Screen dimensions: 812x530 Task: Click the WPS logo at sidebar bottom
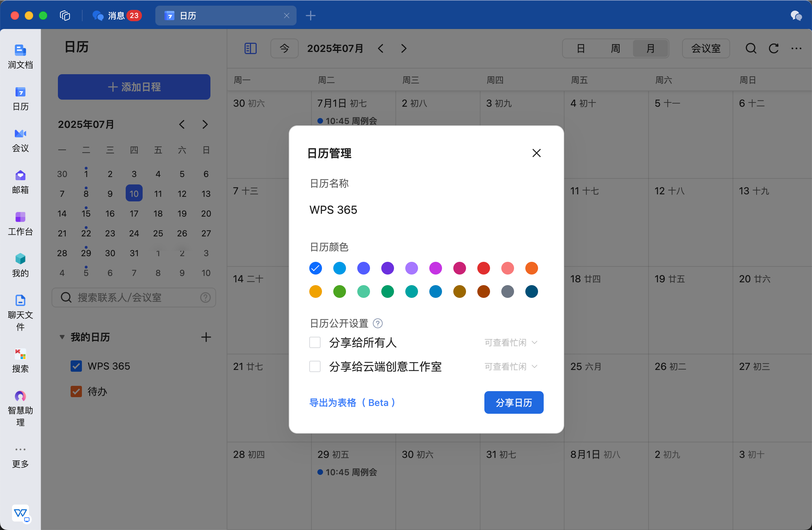point(20,513)
